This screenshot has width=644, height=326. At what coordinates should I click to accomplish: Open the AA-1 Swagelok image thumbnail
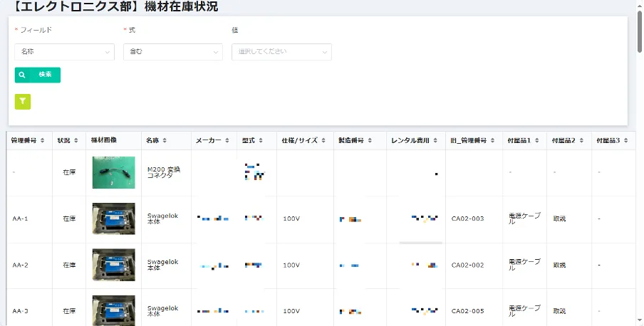[x=113, y=219]
